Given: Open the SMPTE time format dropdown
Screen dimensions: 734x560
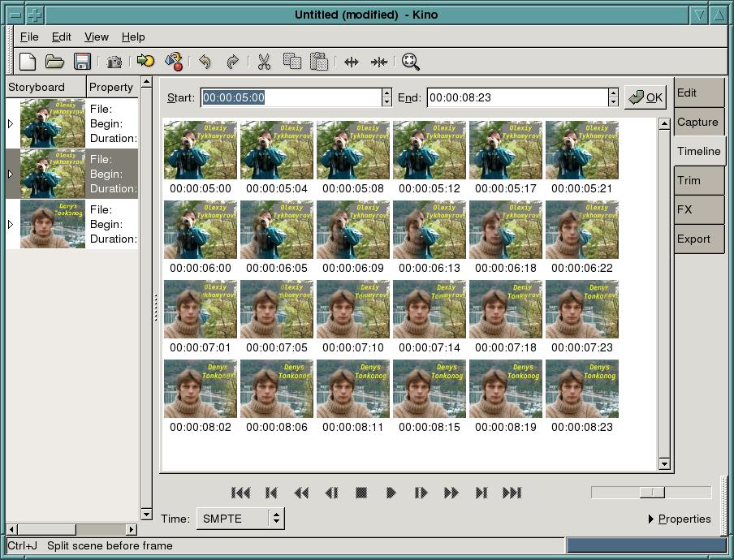Looking at the screenshot, I should (x=240, y=519).
